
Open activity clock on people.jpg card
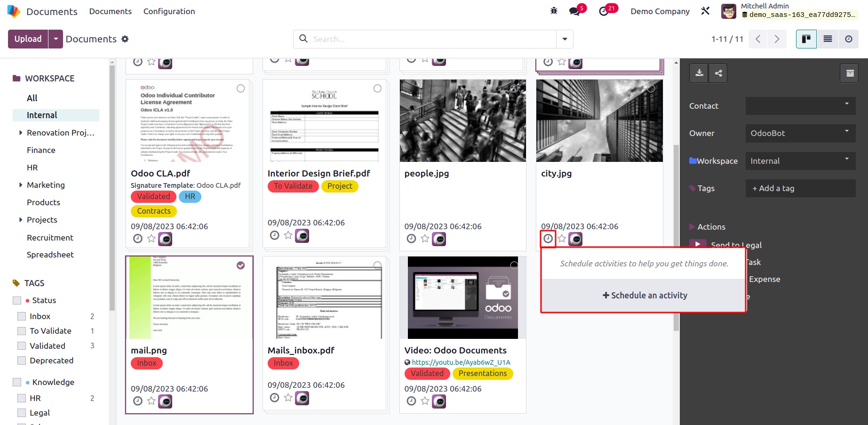pos(411,239)
